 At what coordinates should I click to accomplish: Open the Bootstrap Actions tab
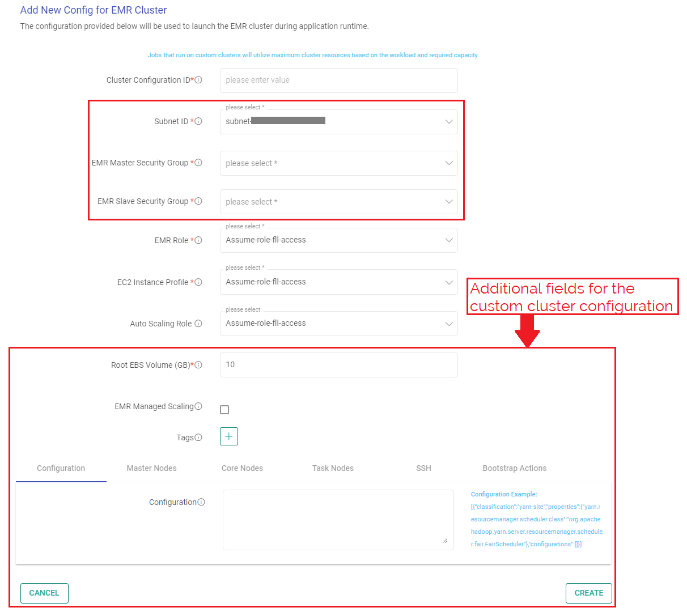514,468
